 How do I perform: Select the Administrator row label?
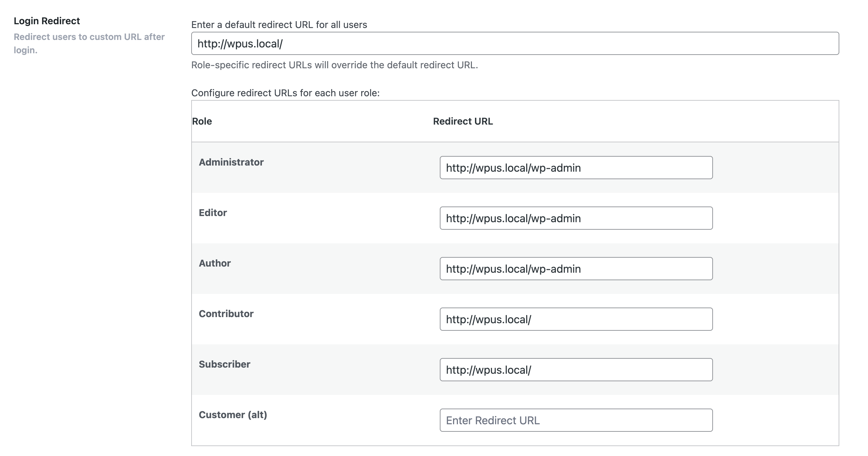pyautogui.click(x=231, y=162)
